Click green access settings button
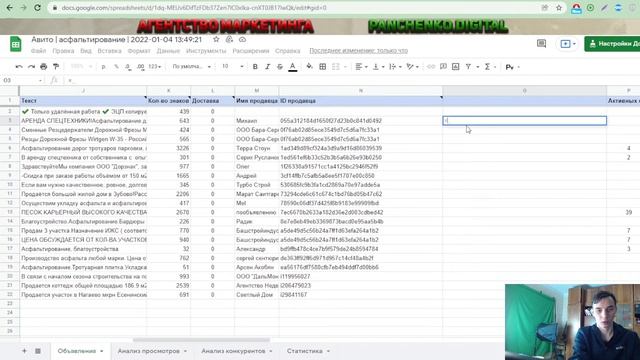This screenshot has height=360, width=640. click(612, 44)
